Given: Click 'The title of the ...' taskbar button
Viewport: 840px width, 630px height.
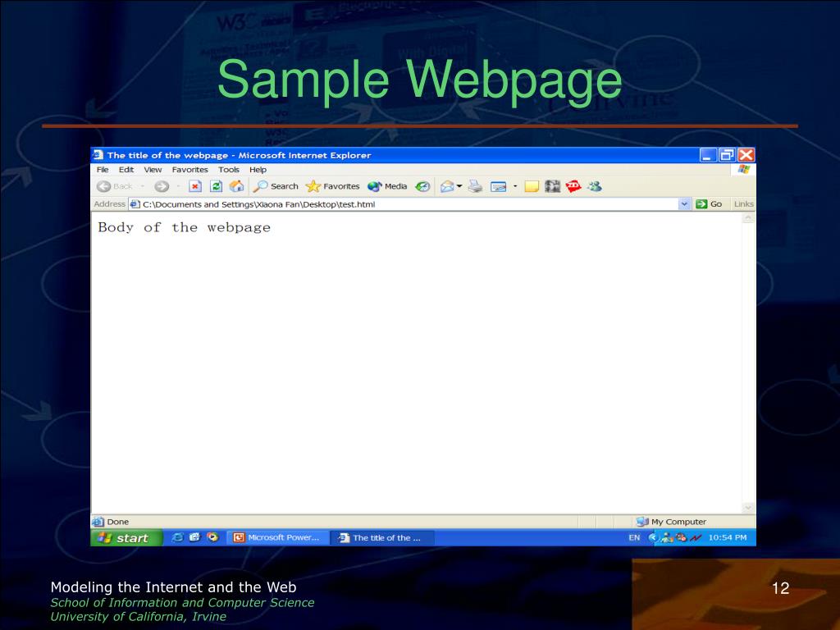Looking at the screenshot, I should tap(382, 538).
